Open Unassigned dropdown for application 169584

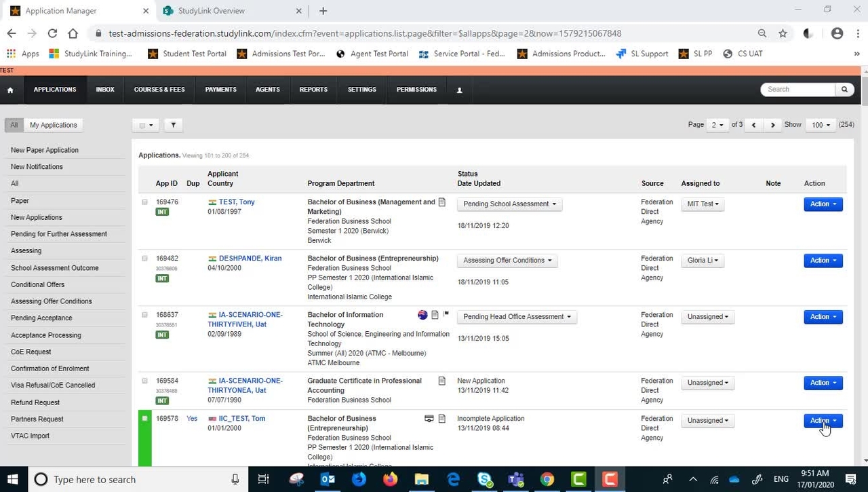tap(707, 383)
